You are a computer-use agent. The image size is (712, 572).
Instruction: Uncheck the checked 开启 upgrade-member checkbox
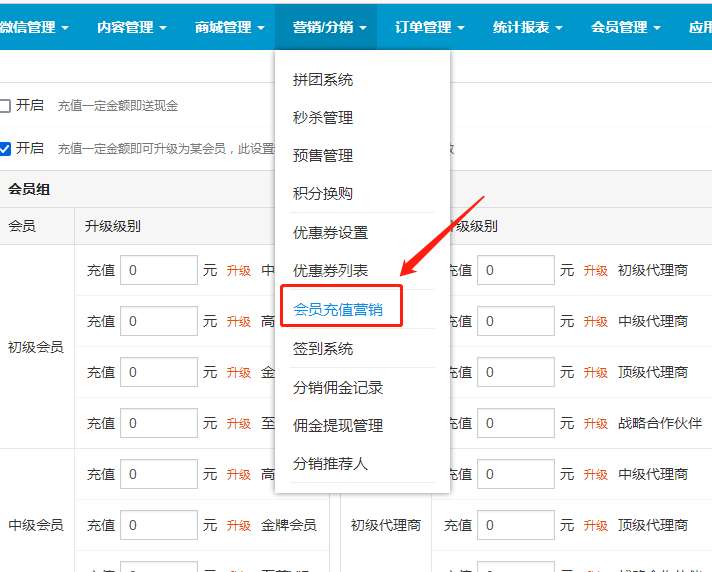click(x=5, y=149)
